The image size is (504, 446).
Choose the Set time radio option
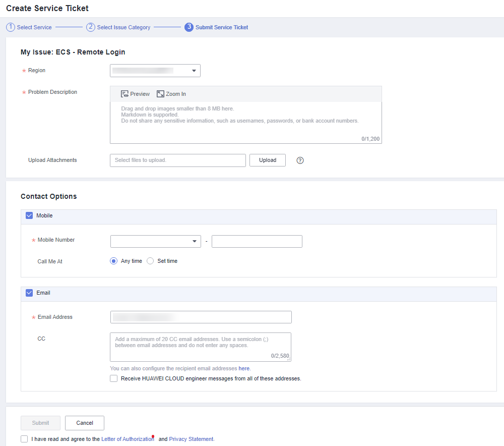(150, 261)
